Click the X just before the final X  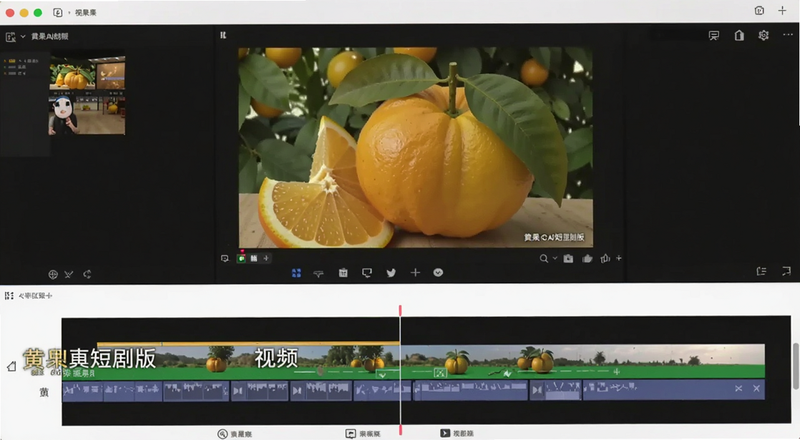tap(738, 389)
